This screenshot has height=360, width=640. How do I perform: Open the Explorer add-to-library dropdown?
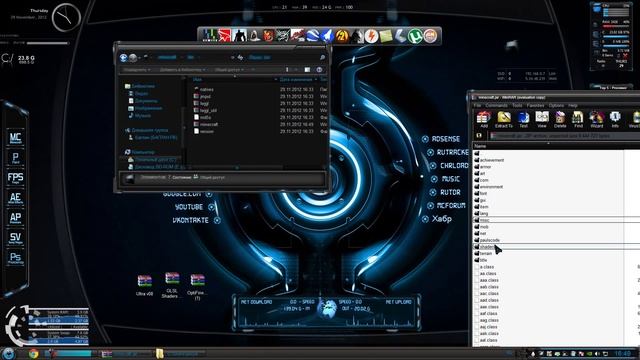click(182, 70)
